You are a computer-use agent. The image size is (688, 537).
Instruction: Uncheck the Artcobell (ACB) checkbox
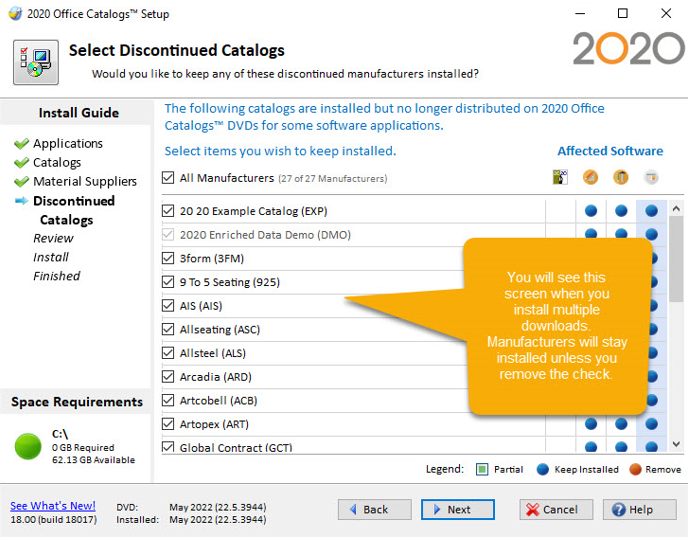pos(168,400)
